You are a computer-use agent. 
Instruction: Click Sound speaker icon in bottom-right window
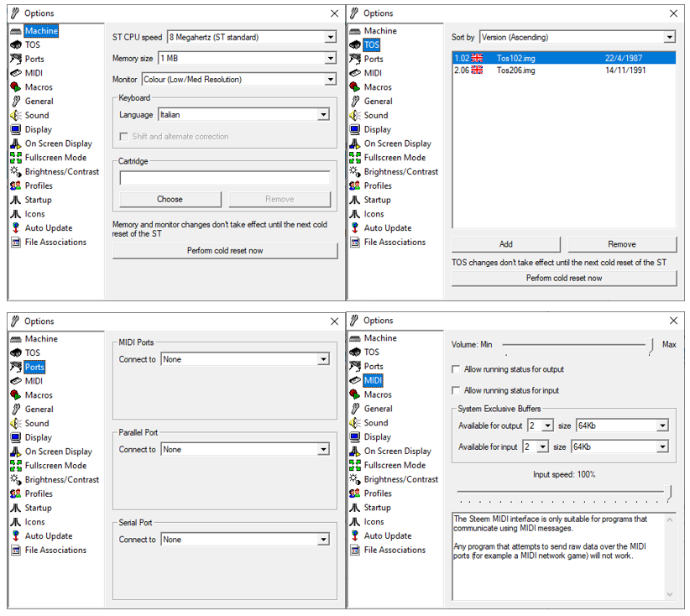pyautogui.click(x=355, y=423)
